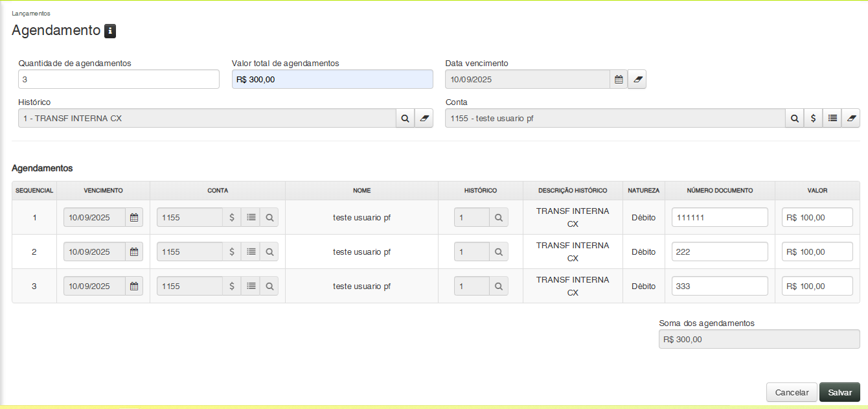
Task: Open the list icon in top Conta field
Action: point(832,119)
